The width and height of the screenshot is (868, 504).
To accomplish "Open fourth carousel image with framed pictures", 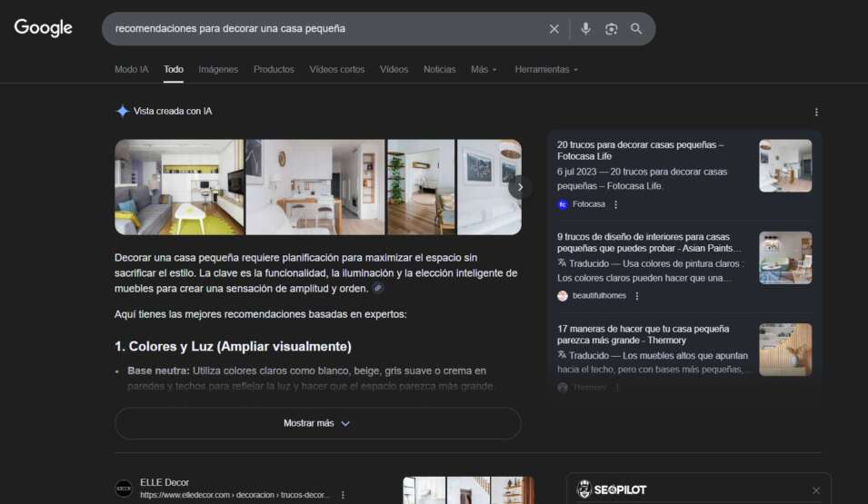I will [x=489, y=187].
